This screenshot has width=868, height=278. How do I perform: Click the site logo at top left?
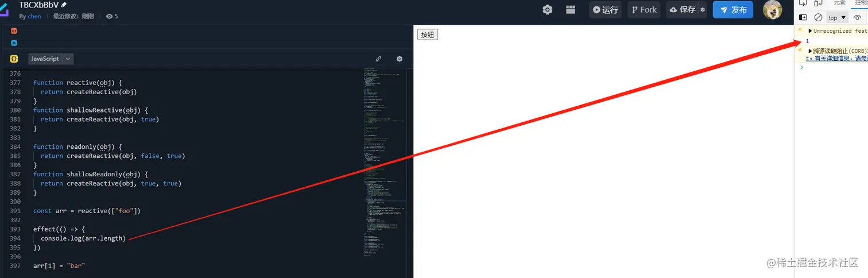click(x=4, y=10)
